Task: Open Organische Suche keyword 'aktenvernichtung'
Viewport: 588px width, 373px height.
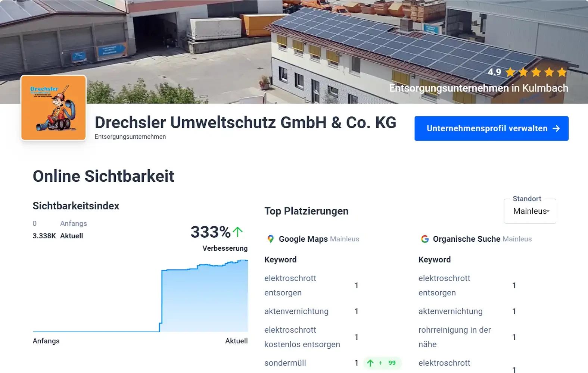Action: click(x=451, y=311)
